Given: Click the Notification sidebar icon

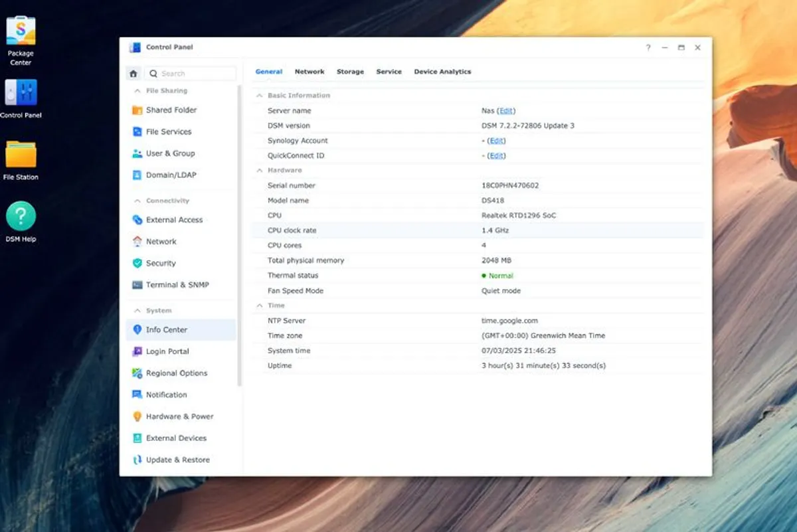Looking at the screenshot, I should (137, 395).
